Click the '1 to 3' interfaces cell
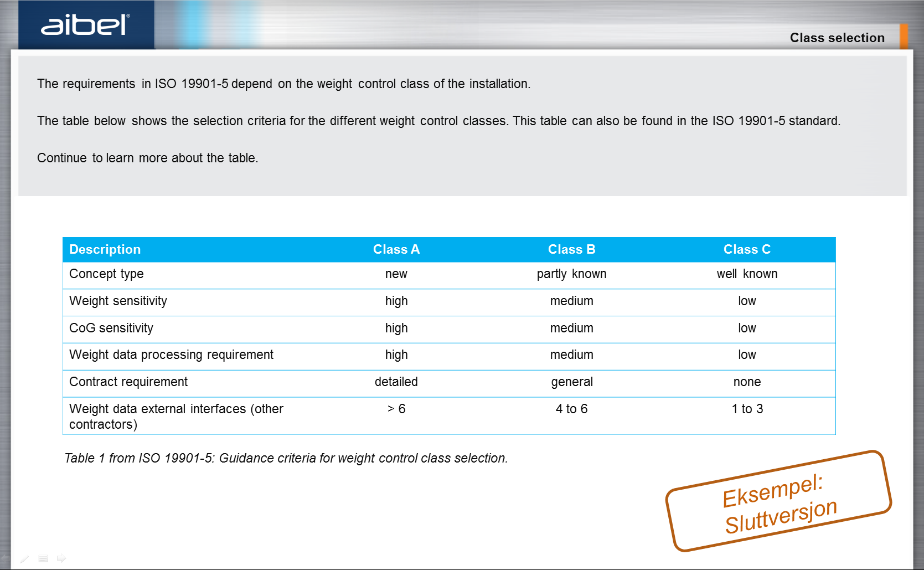Image resolution: width=924 pixels, height=570 pixels. 747,409
